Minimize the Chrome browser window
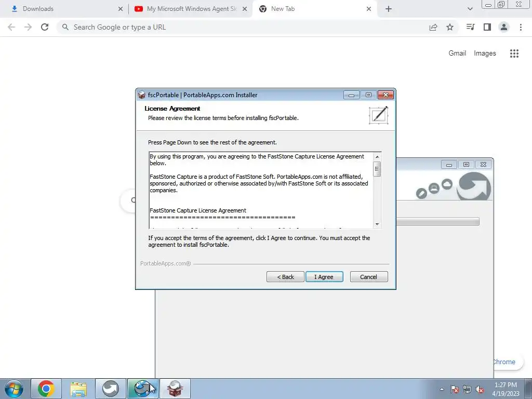This screenshot has width=532, height=399. (x=488, y=4)
